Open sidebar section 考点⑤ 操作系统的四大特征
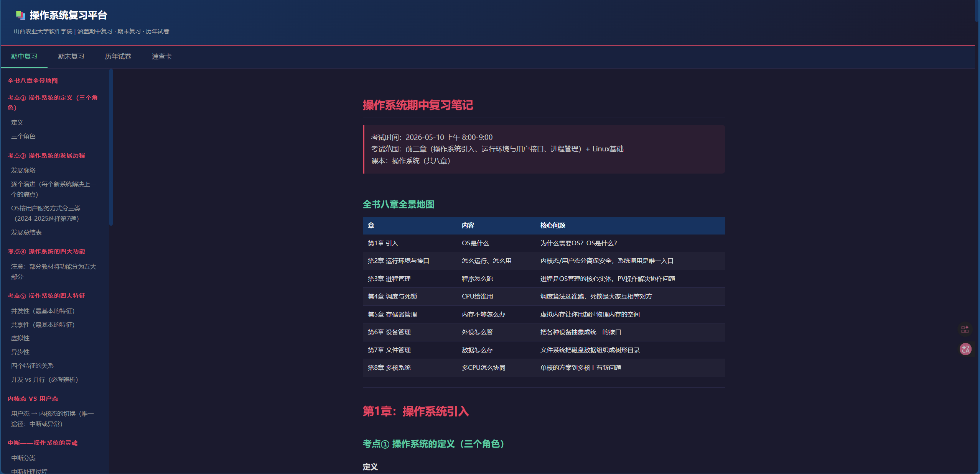 coord(46,296)
